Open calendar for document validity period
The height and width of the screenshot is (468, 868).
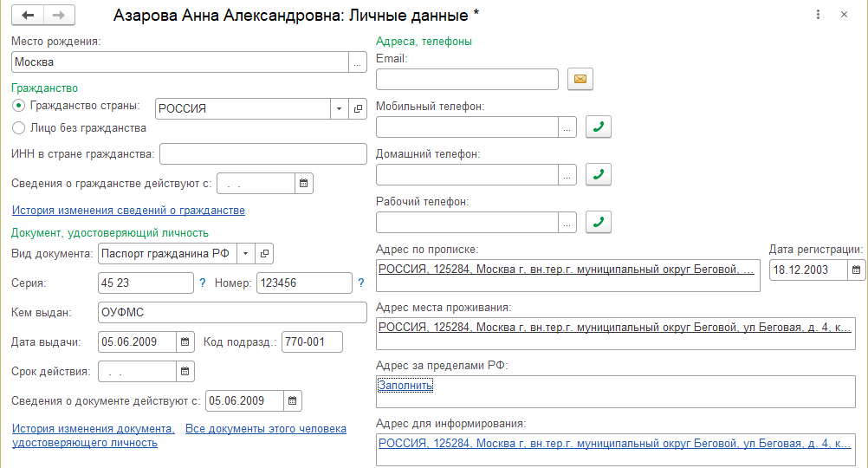[x=185, y=372]
